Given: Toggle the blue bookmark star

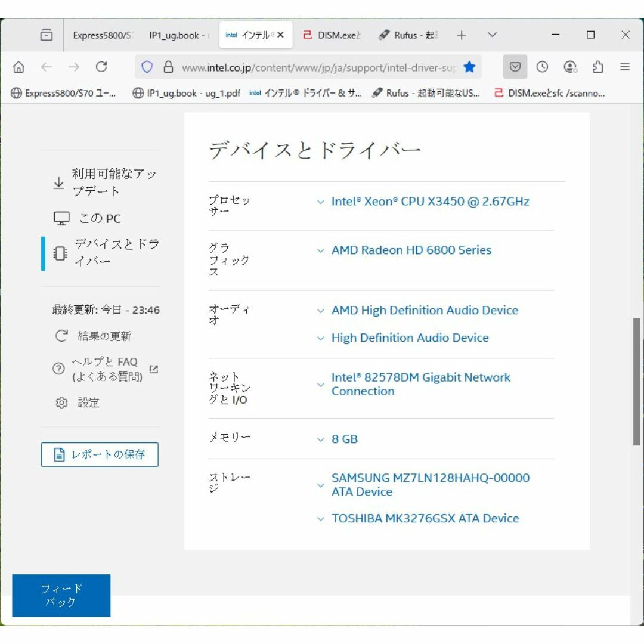Looking at the screenshot, I should pyautogui.click(x=469, y=67).
